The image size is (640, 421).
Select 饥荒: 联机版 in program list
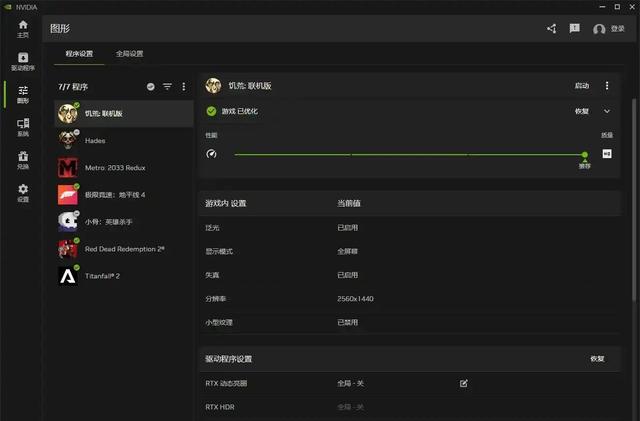pos(124,114)
